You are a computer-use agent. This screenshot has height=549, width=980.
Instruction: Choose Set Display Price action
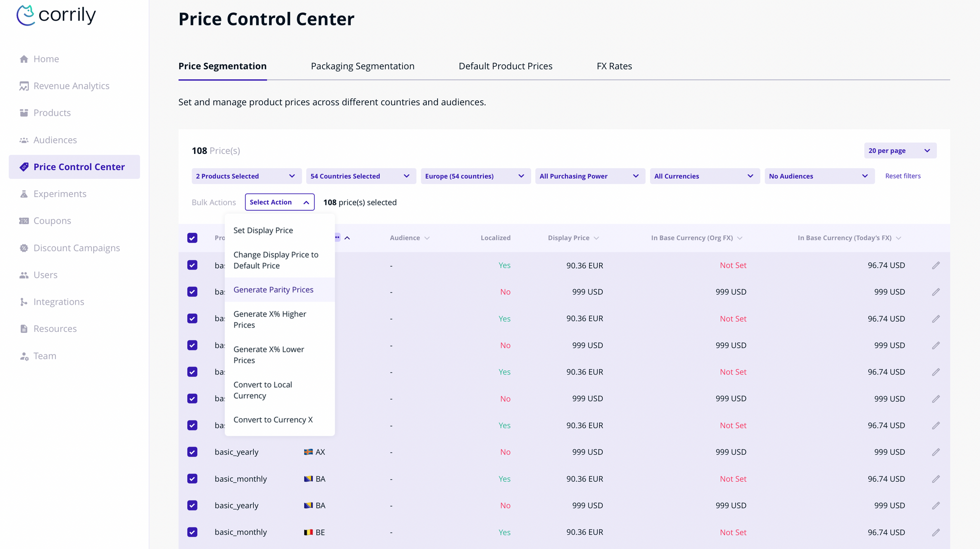280,230
